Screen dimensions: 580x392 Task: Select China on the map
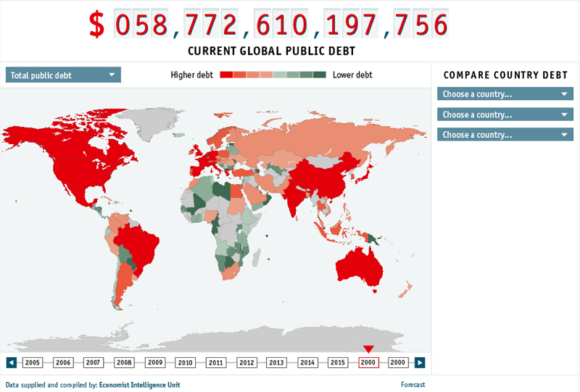[x=322, y=181]
